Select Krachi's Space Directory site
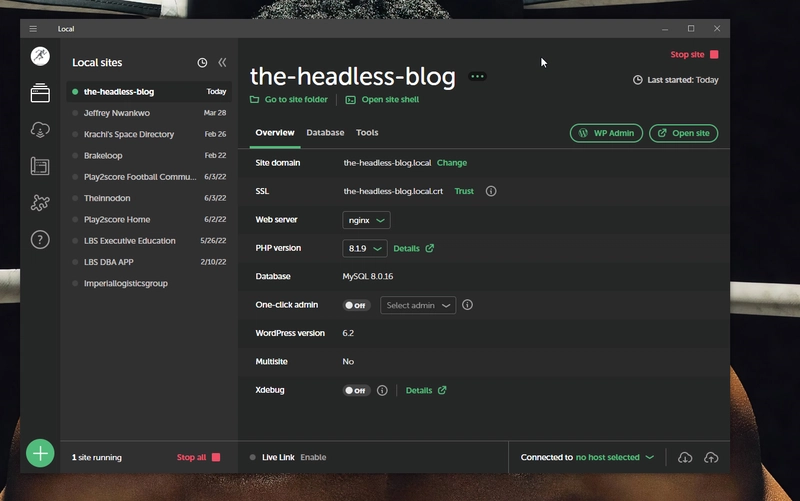This screenshot has height=501, width=800. [149, 134]
